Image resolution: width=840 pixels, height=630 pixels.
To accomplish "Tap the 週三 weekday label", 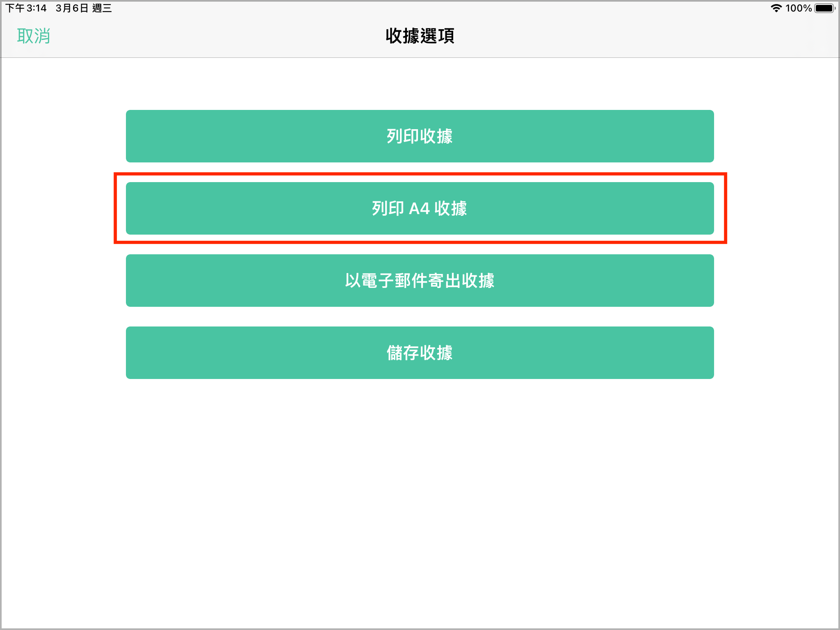I will [102, 8].
